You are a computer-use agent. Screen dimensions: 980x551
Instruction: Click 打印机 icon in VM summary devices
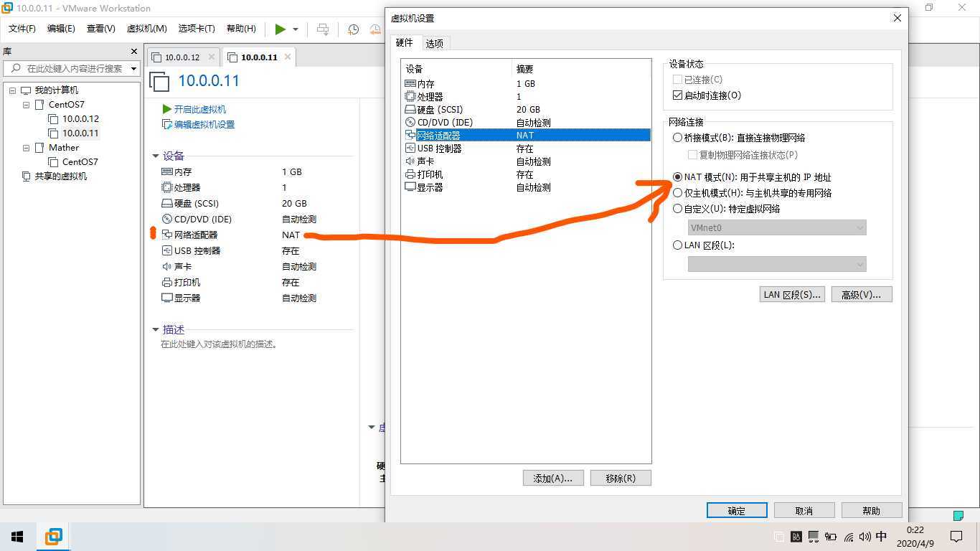tap(167, 283)
